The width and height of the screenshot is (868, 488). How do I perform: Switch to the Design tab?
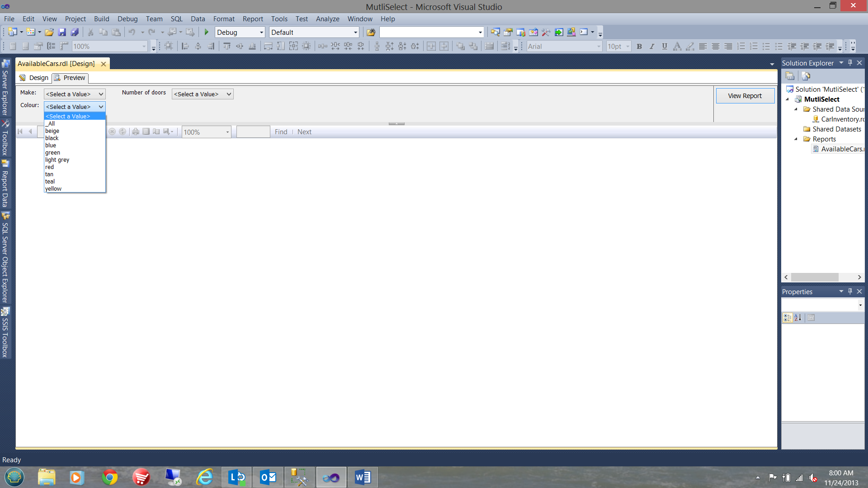click(34, 78)
